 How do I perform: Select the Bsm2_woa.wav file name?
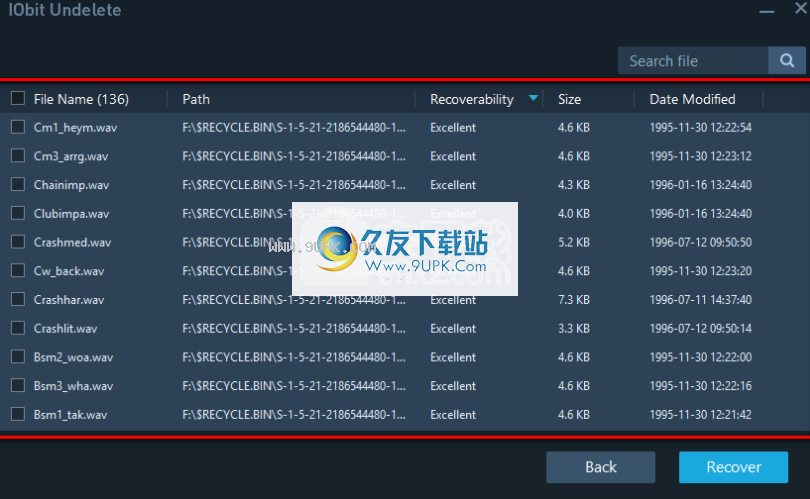point(73,357)
